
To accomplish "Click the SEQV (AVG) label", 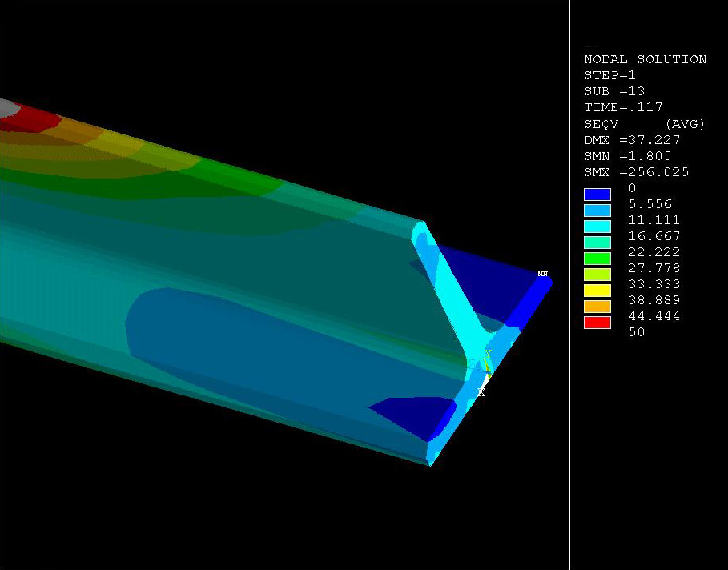I will [x=644, y=124].
